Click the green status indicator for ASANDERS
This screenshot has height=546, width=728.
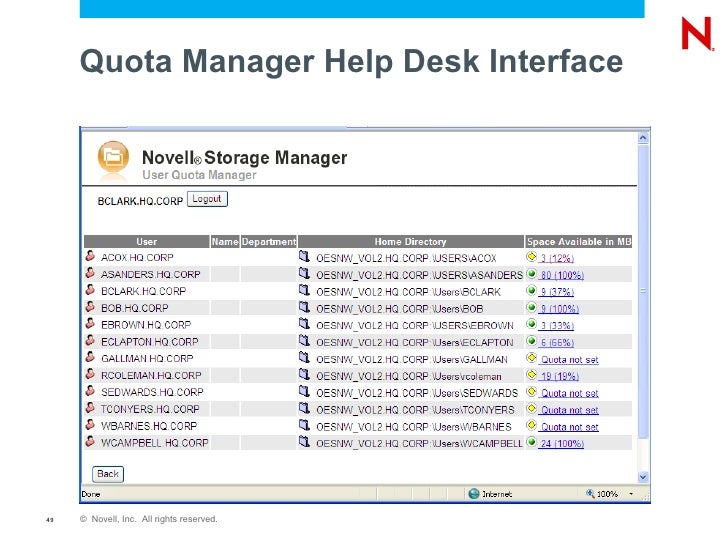[x=532, y=273]
